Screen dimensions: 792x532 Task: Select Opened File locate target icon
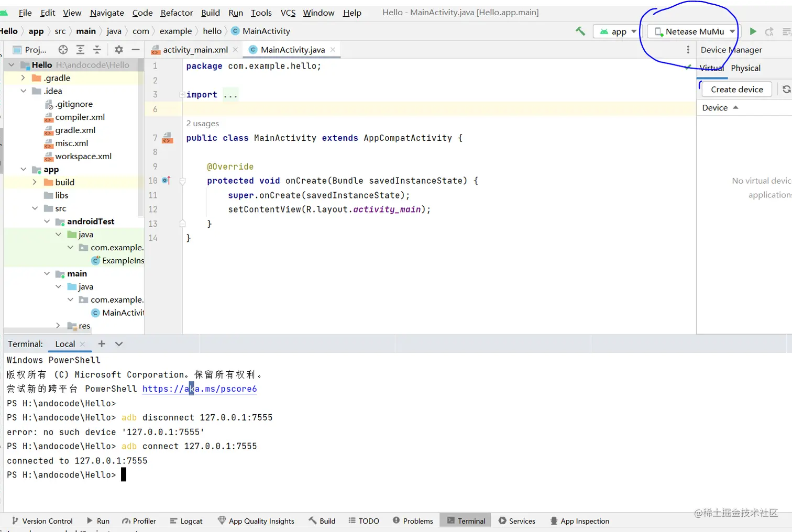click(x=63, y=50)
